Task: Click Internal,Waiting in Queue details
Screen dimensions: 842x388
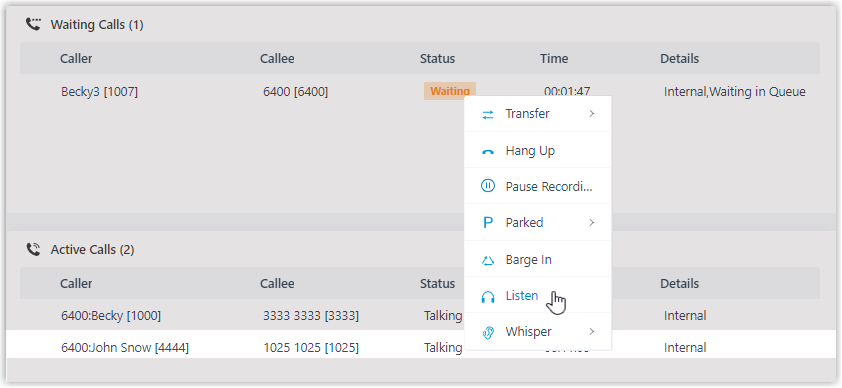Action: [x=735, y=92]
